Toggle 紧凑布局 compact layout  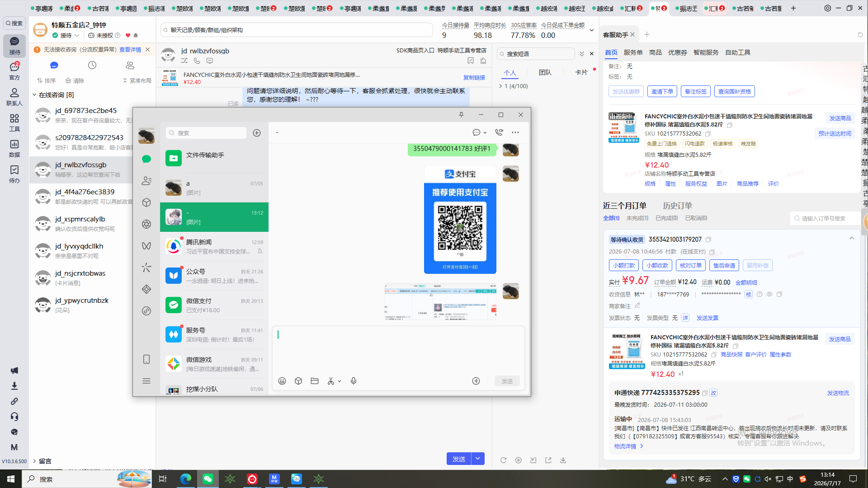137,80
